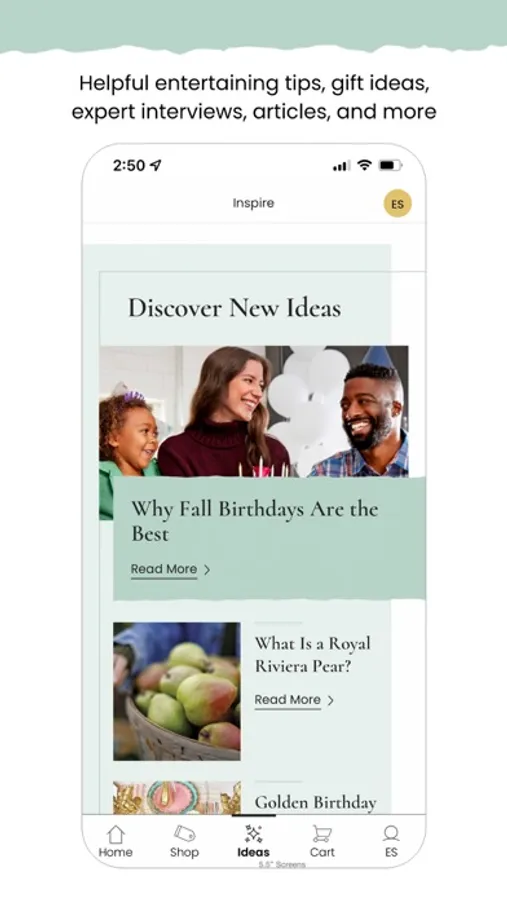
Task: Open the Golden Birthday article title
Action: tap(316, 802)
